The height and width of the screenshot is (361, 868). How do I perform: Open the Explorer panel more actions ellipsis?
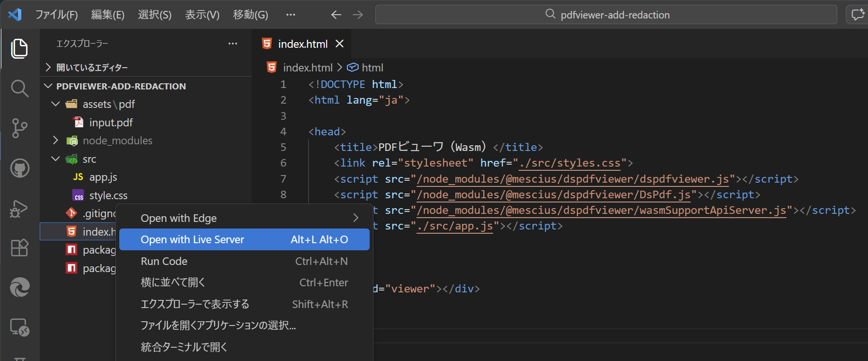pyautogui.click(x=233, y=44)
